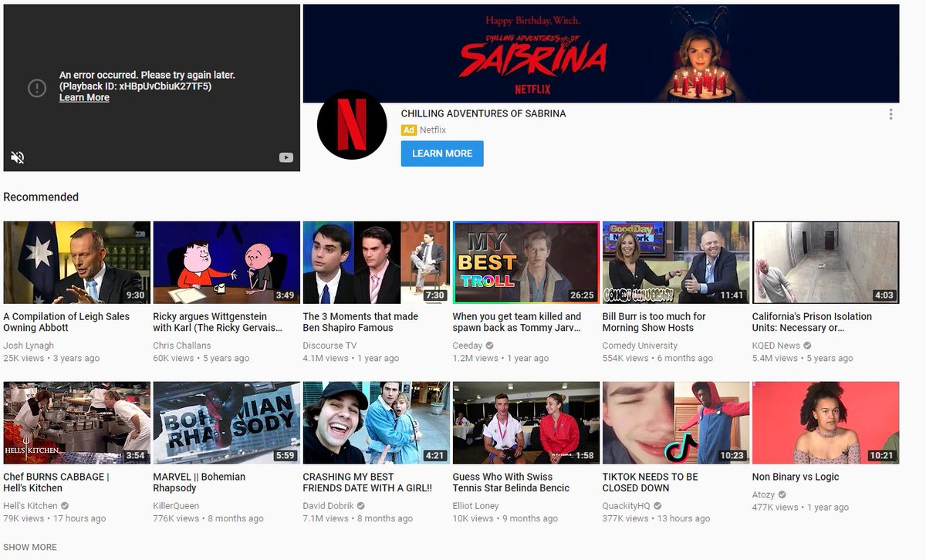Viewport: 926px width, 560px height.
Task: Click title 'Guess Who With Swiss Tennis Star'
Action: click(511, 482)
